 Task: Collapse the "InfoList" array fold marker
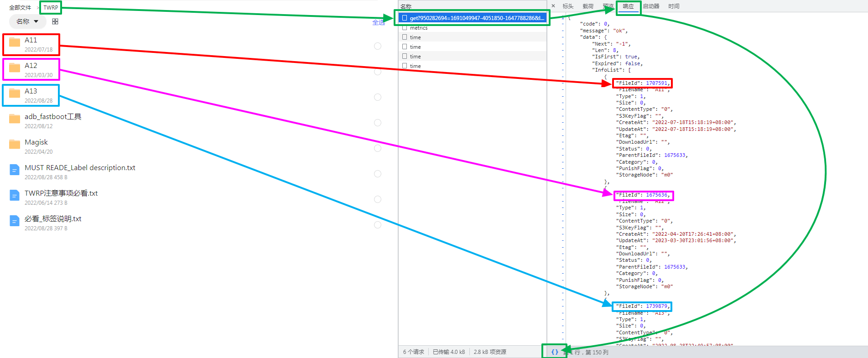(563, 70)
